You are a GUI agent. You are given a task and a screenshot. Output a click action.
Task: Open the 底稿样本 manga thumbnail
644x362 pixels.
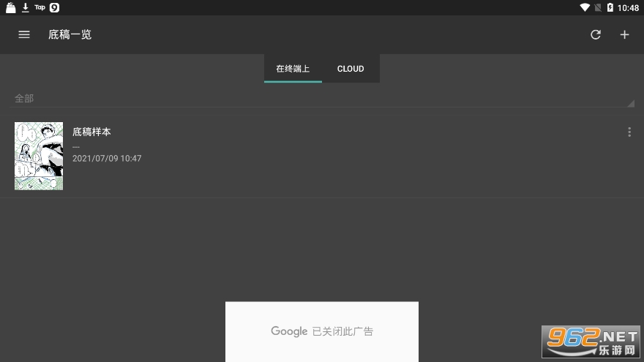[39, 156]
